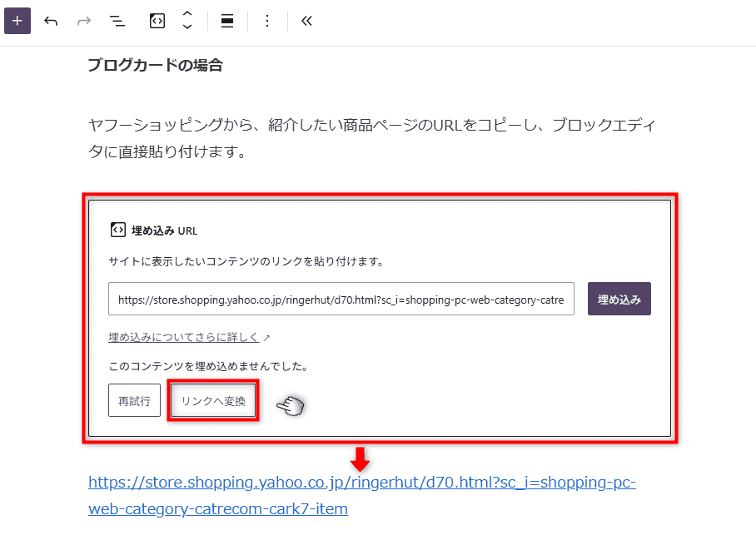The image size is (756, 545).
Task: Click the サイトに表示したいコンテンツ instruction text
Action: [246, 261]
